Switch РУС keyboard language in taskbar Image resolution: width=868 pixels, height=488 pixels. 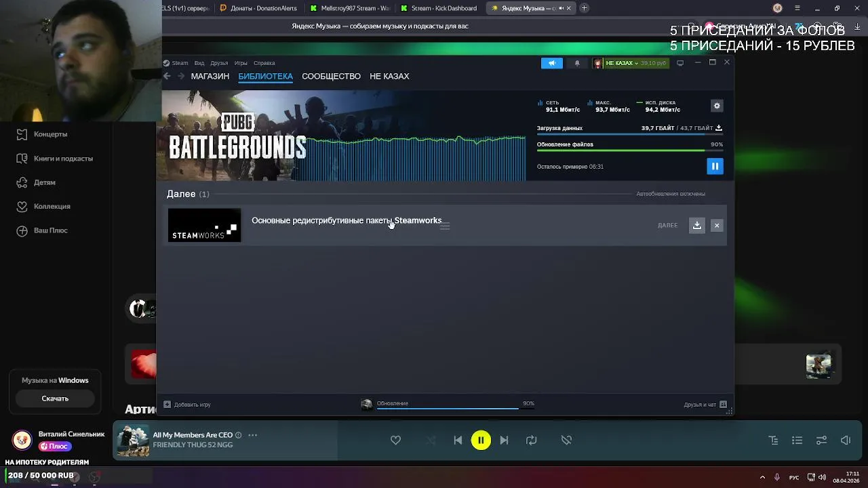pyautogui.click(x=794, y=477)
